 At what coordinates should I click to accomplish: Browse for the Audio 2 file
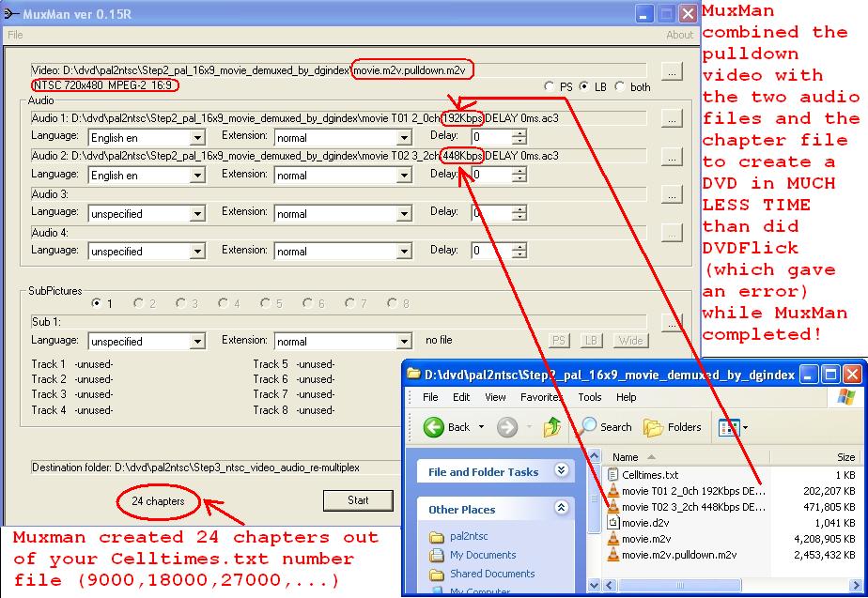pyautogui.click(x=672, y=157)
